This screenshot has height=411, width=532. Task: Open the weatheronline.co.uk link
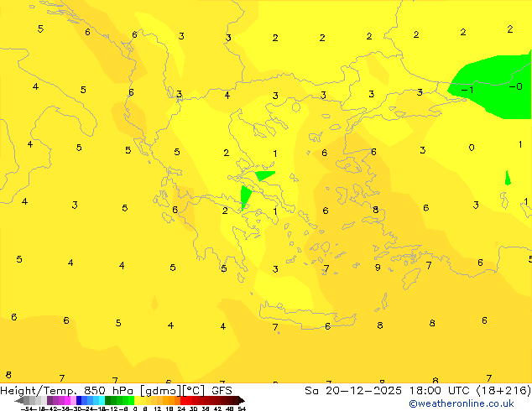pos(462,403)
